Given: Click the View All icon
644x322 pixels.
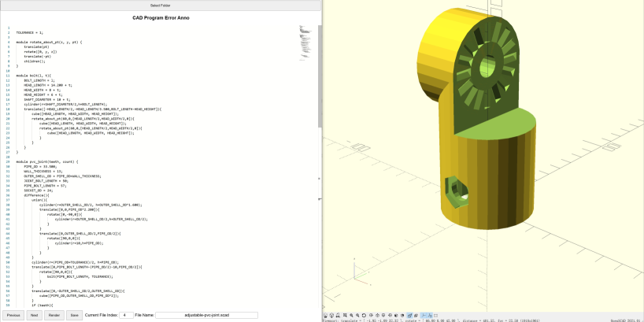Looking at the screenshot, I should pyautogui.click(x=345, y=315).
